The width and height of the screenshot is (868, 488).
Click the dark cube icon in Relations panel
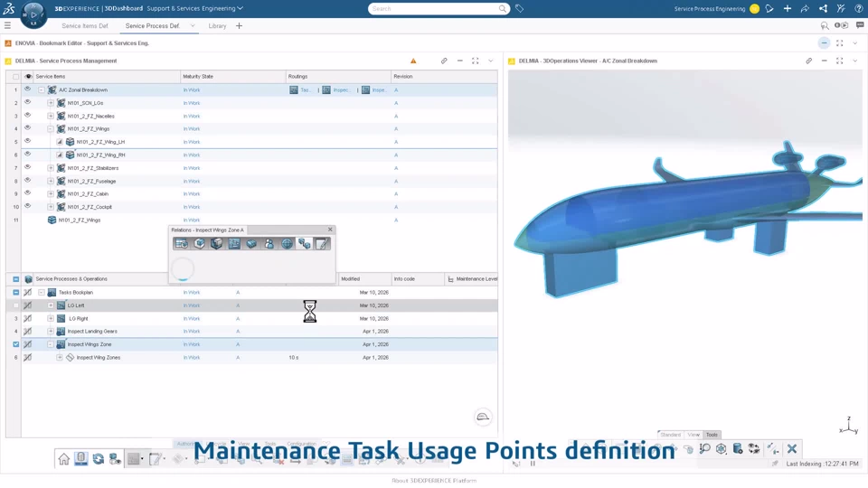pyautogui.click(x=216, y=243)
